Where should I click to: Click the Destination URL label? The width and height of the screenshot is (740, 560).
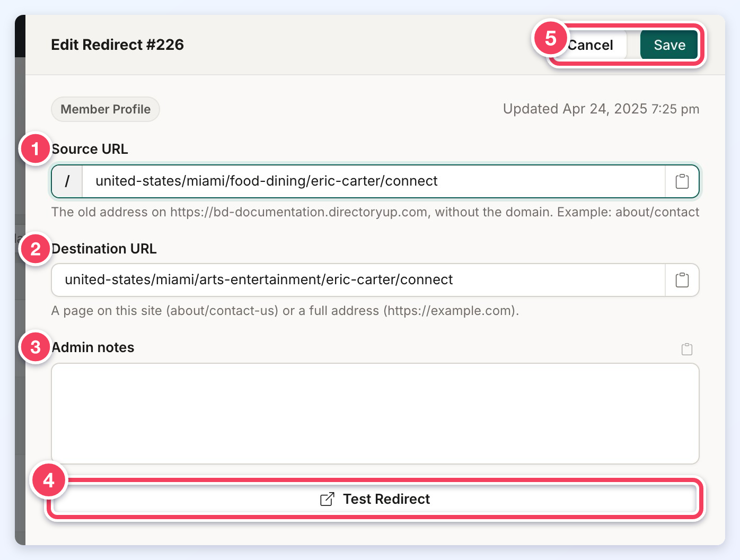tap(104, 249)
